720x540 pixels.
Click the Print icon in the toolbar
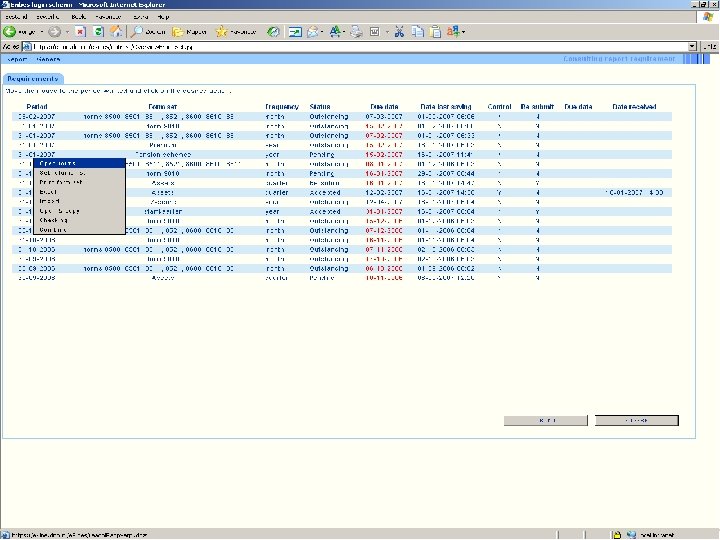pos(355,32)
